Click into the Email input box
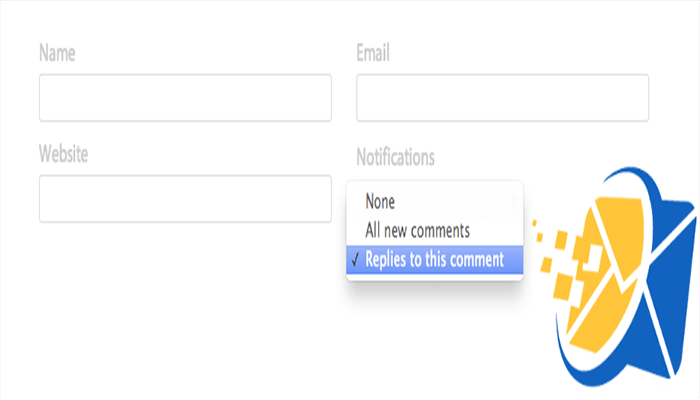 (x=502, y=97)
